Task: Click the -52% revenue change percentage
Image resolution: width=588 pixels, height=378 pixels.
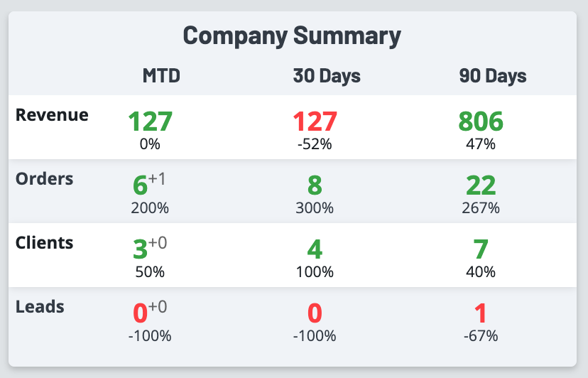Action: click(315, 144)
